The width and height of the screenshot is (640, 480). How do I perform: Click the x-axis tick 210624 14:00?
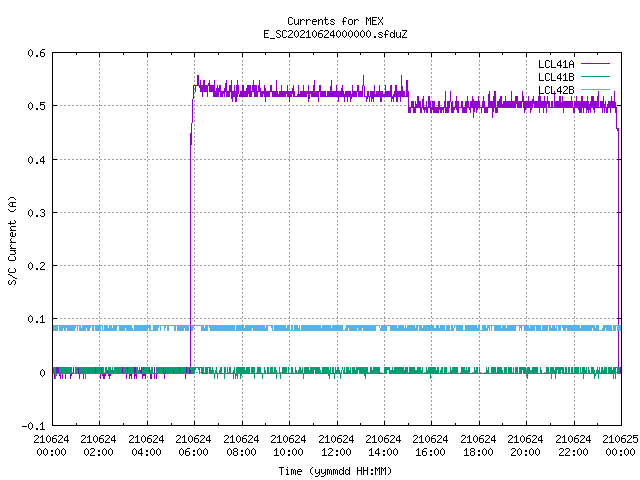point(383,446)
